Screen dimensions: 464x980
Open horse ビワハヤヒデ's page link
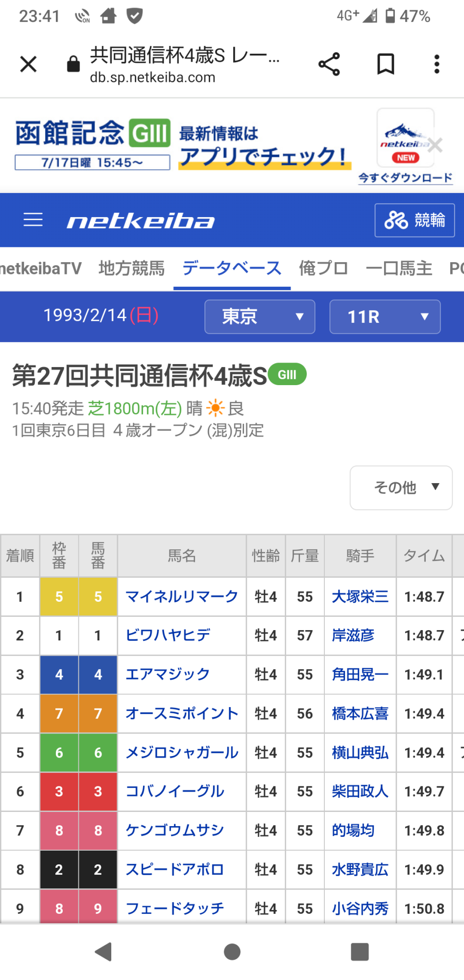168,636
